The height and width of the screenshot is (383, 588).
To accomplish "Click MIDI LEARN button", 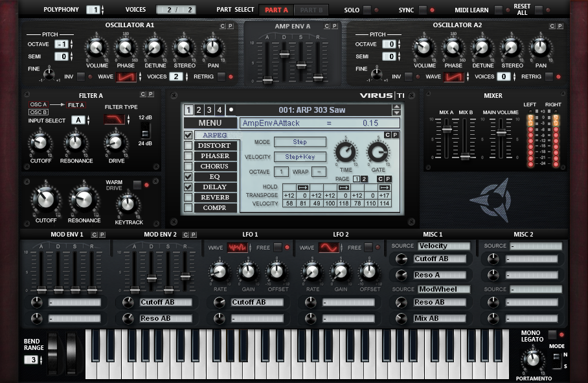I will [x=499, y=10].
